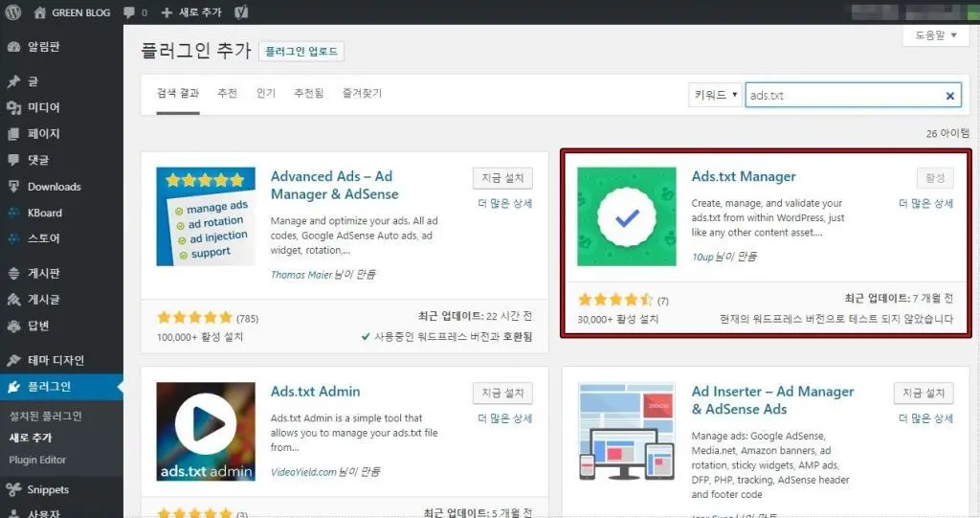The width and height of the screenshot is (980, 518).
Task: Open 더 많은 상세 for Advanced Ads
Action: (x=505, y=203)
